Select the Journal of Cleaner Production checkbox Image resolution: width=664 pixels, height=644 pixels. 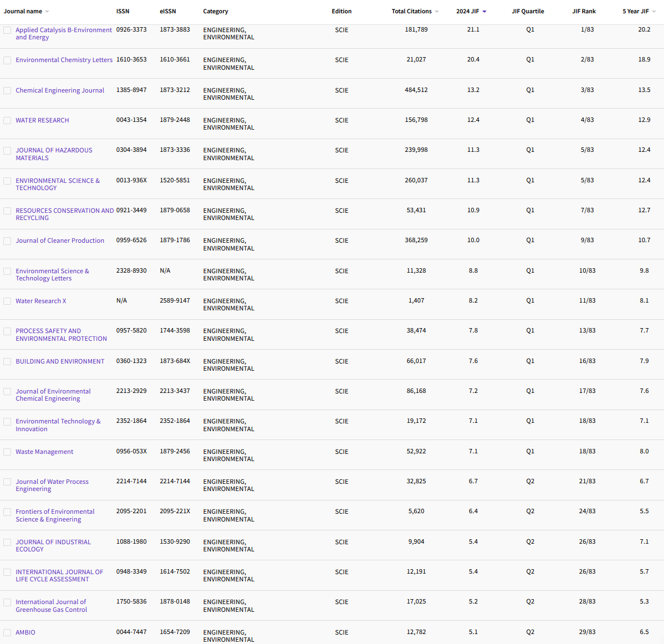[x=7, y=241]
